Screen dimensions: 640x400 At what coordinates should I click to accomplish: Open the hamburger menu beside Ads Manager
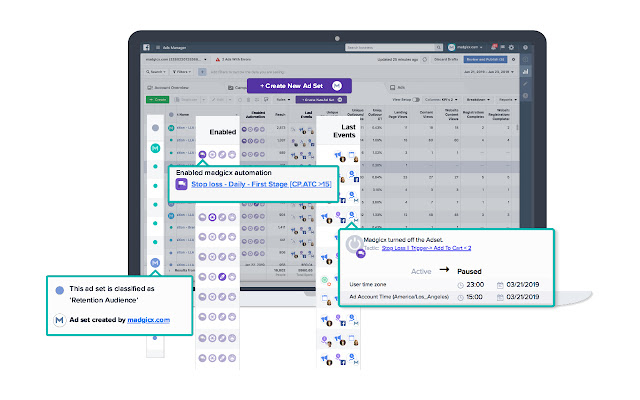(158, 48)
